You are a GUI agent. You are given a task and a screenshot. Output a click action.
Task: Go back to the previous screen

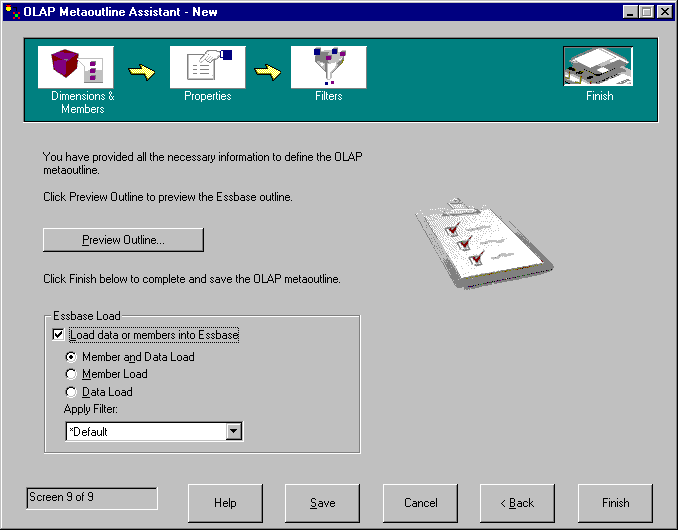pos(517,503)
